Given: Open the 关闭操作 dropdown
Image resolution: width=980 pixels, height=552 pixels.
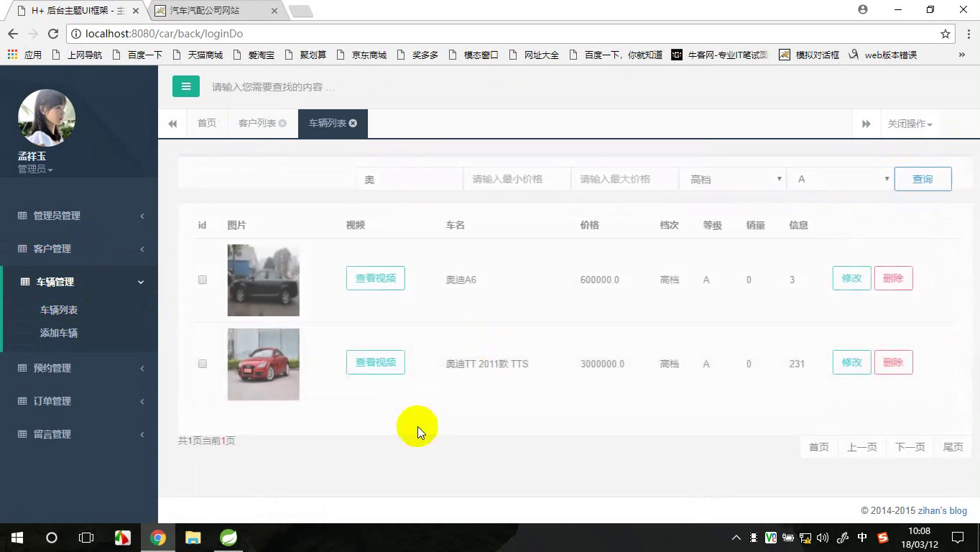Looking at the screenshot, I should [x=910, y=124].
